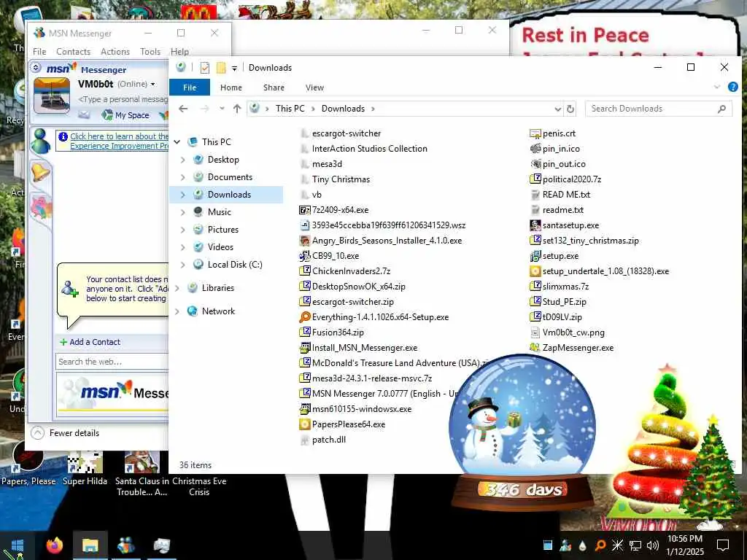Open the taskbar clock showing 10:56 PM
The image size is (747, 560).
(x=684, y=545)
